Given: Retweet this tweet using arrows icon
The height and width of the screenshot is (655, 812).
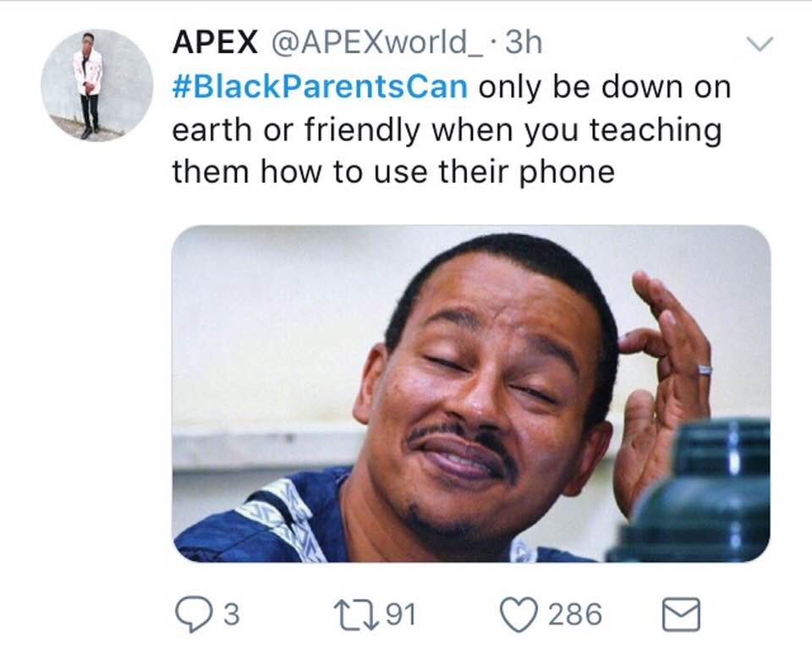Looking at the screenshot, I should pyautogui.click(x=356, y=614).
